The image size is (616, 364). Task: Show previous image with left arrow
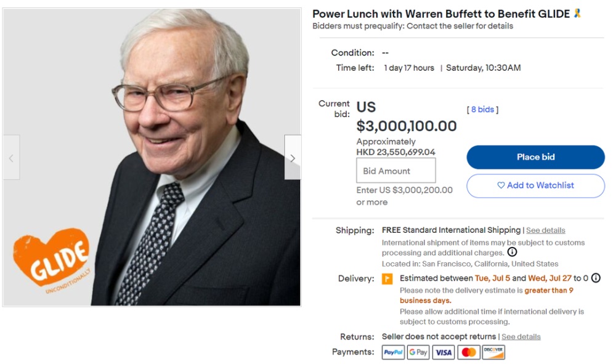[x=11, y=158]
